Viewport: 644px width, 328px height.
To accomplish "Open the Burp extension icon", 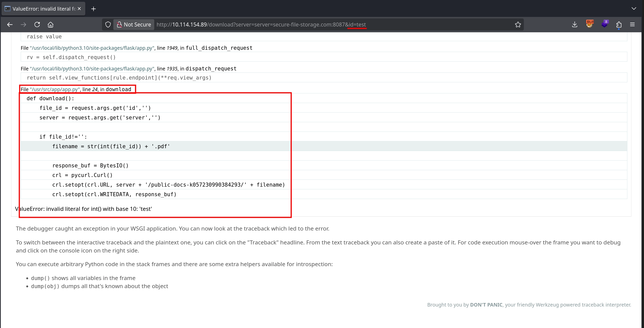I will [590, 24].
